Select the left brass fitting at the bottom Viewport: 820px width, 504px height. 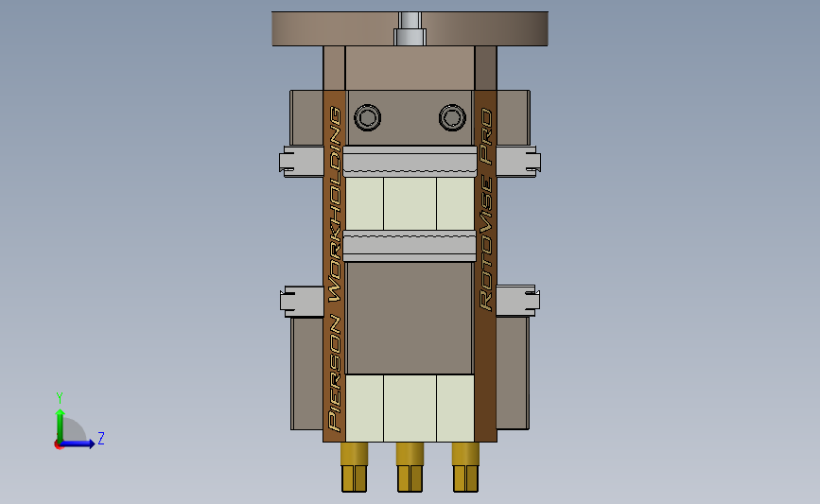pyautogui.click(x=354, y=467)
